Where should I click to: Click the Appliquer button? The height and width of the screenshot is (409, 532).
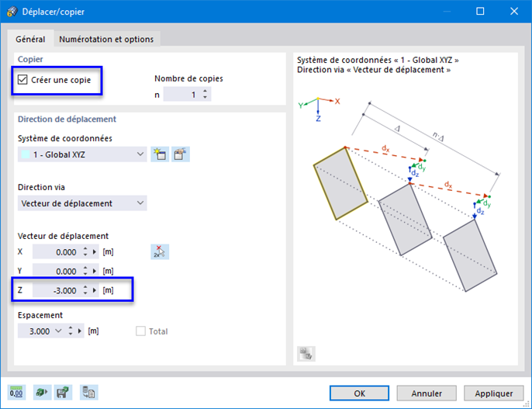494,393
